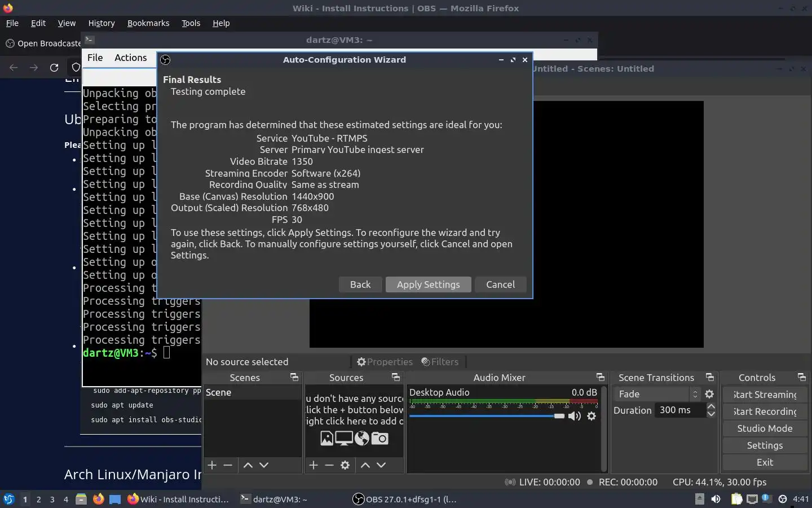Increase transition Duration with the up arrow
The image size is (812, 508).
pyautogui.click(x=711, y=406)
